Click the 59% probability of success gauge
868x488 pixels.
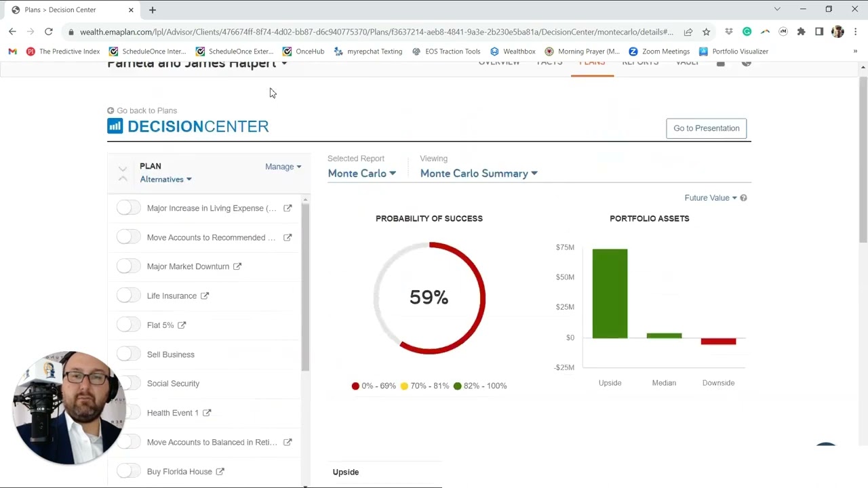pyautogui.click(x=429, y=298)
